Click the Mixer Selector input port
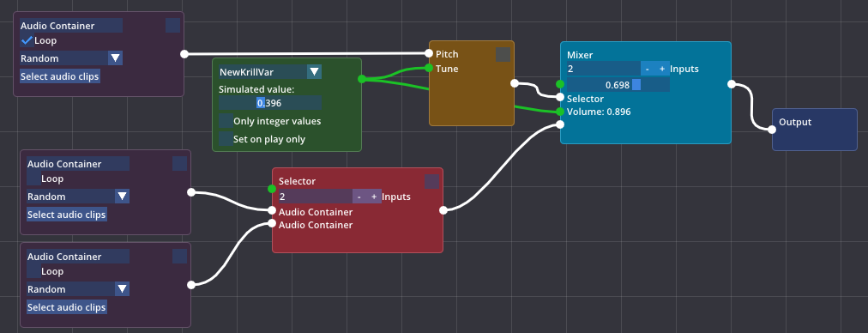 [560, 98]
